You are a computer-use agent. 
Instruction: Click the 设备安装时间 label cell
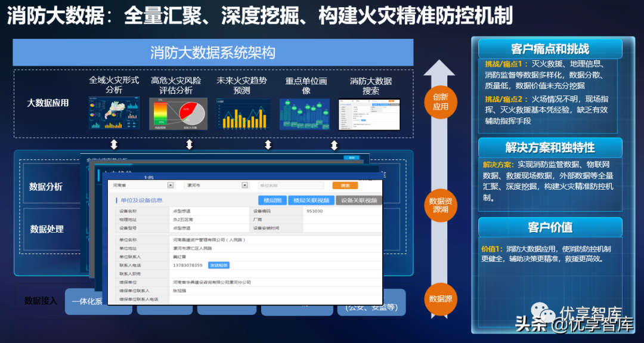pyautogui.click(x=266, y=228)
